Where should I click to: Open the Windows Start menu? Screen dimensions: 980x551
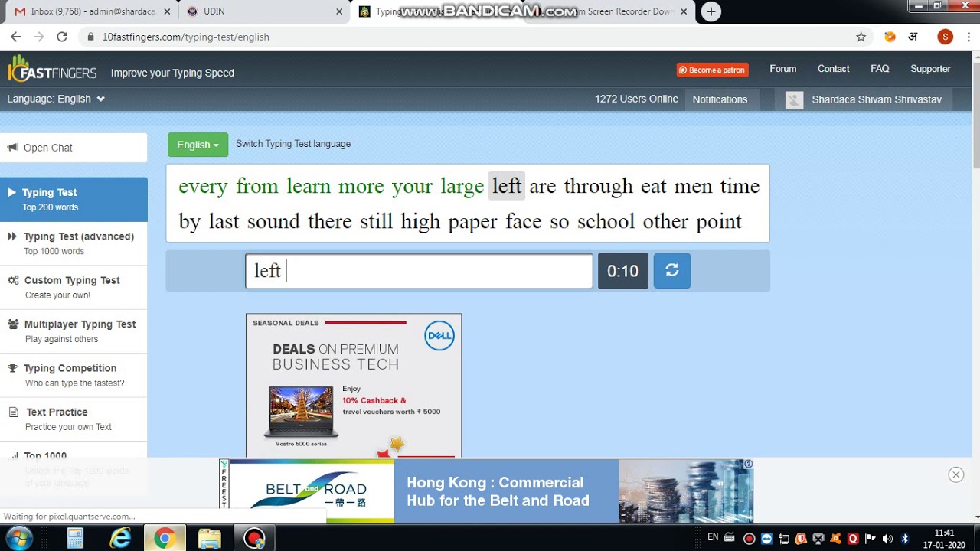(18, 538)
